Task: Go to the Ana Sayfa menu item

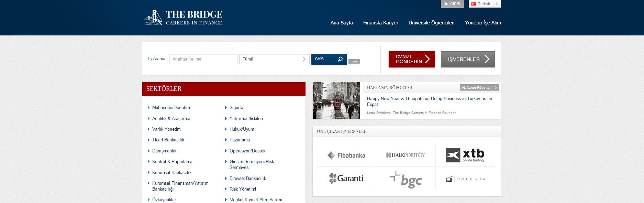Action: click(341, 23)
